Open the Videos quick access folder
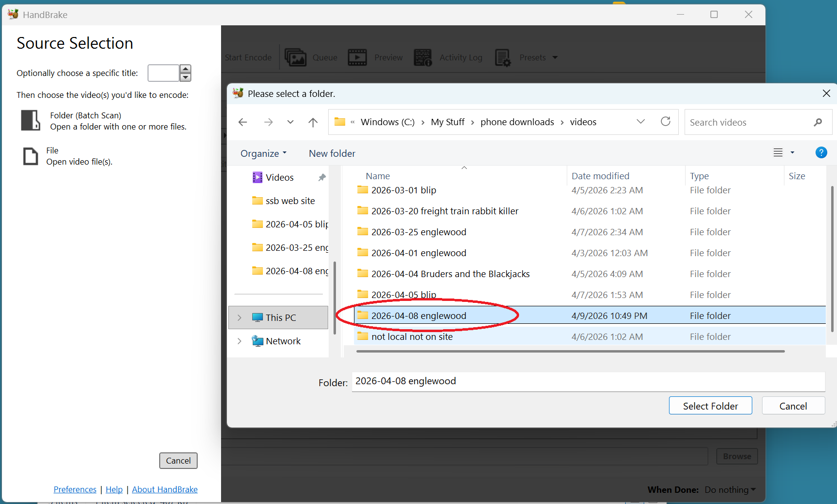Image resolution: width=837 pixels, height=504 pixels. [279, 178]
